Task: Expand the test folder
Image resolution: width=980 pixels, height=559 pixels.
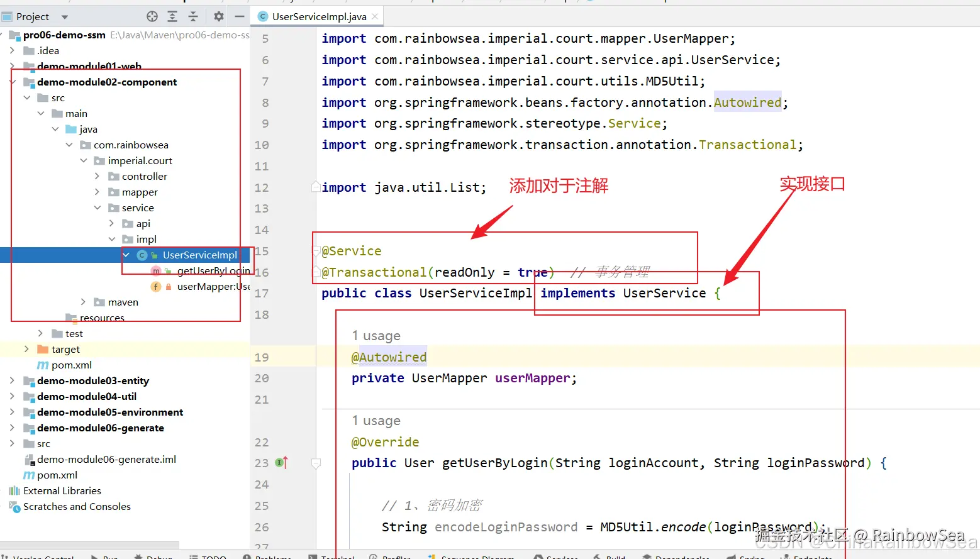Action: pos(40,333)
